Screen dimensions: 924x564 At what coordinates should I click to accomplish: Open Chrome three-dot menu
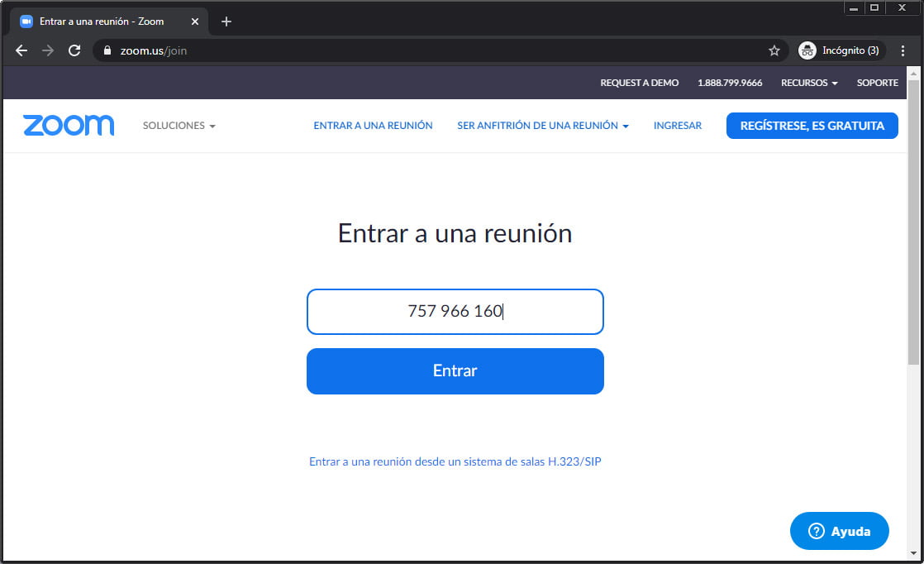(903, 50)
